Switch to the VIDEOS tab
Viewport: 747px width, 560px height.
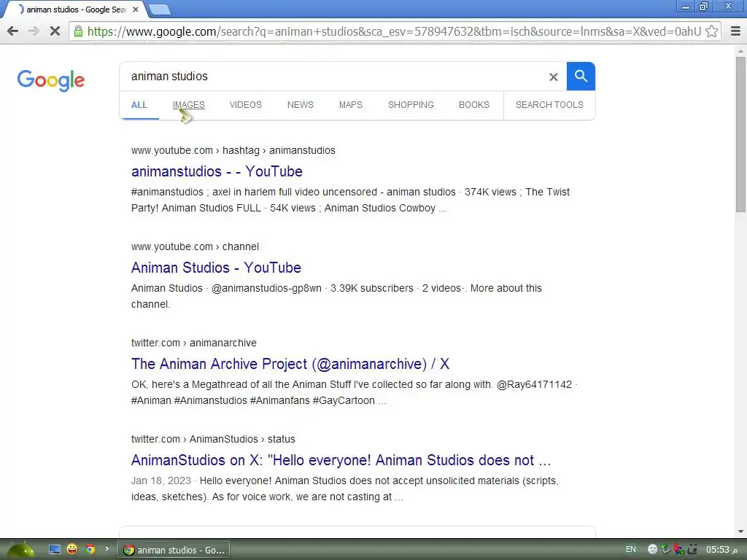pos(245,105)
